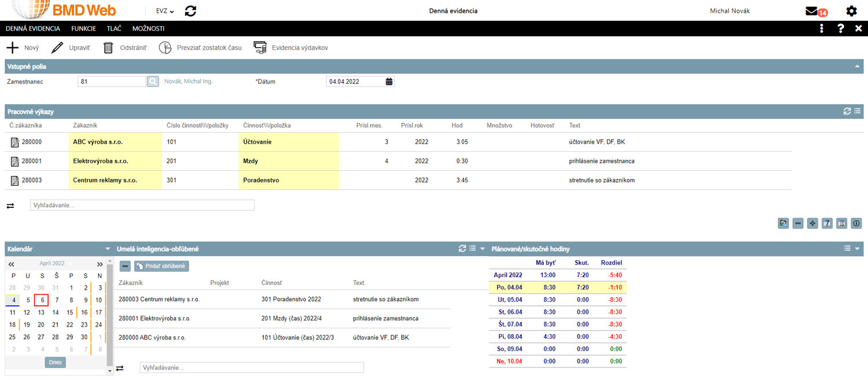The image size is (868, 380).
Task: Click the Pracovné výkazy search field
Action: click(x=142, y=205)
